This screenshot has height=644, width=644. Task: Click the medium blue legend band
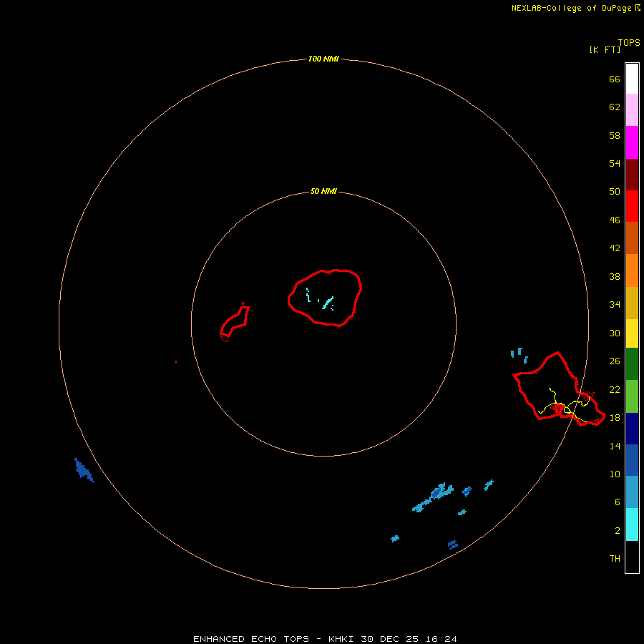point(632,460)
